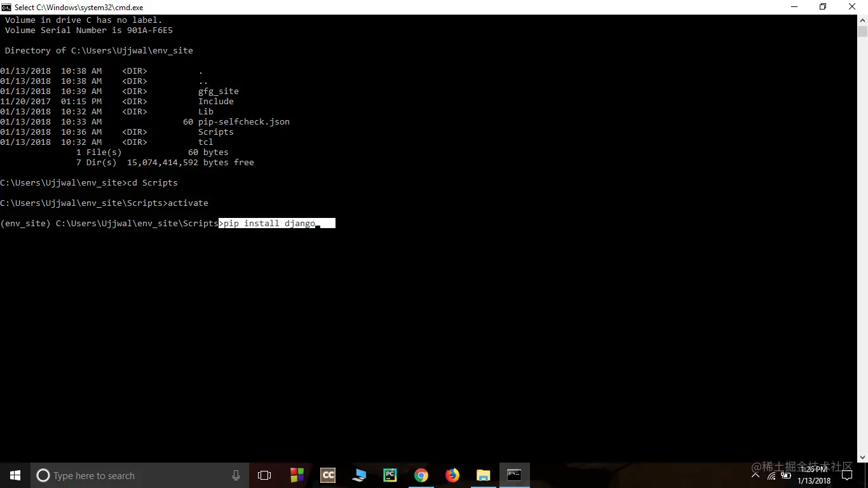Click the 'Lib' directory entry
Viewport: 868px width, 488px height.
[206, 111]
